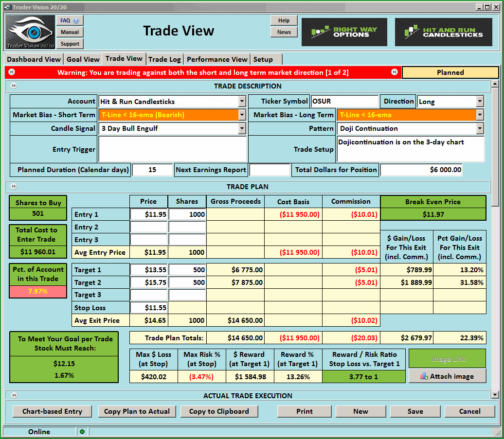Click the Entry Trigger text box

pyautogui.click(x=173, y=149)
